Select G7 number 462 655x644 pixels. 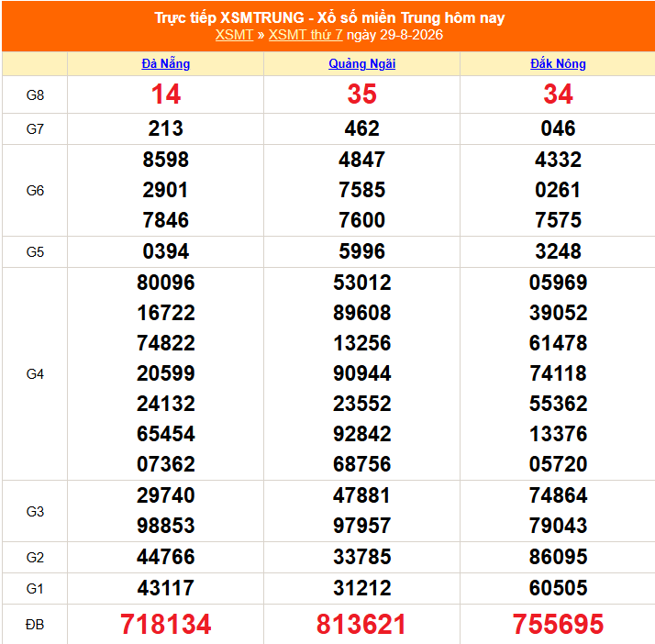pos(361,128)
